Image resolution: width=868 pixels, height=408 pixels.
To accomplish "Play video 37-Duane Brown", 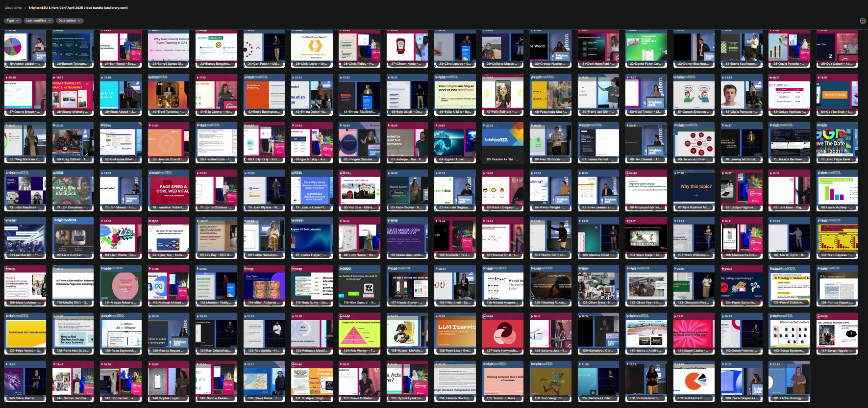I will point(25,95).
